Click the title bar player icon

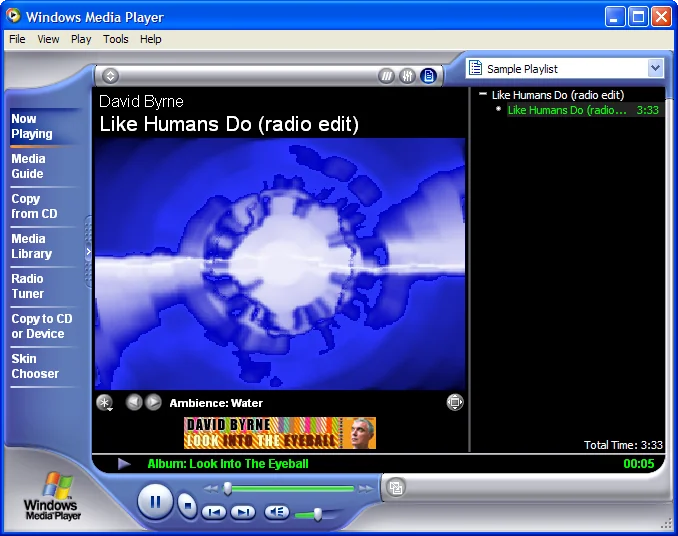click(x=13, y=16)
